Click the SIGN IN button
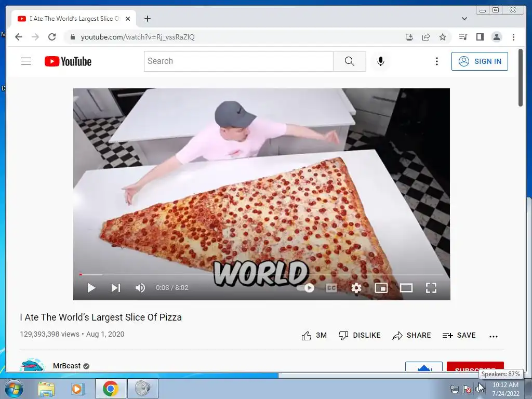 480,61
